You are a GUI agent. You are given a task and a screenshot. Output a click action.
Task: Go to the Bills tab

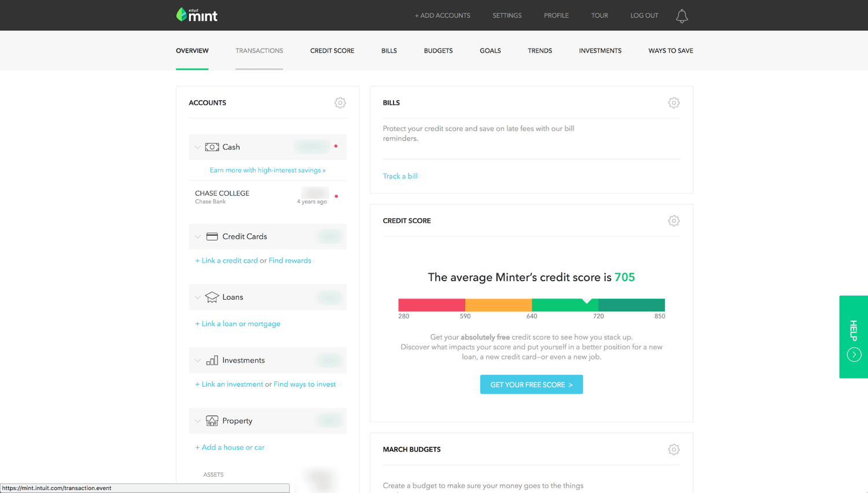pyautogui.click(x=389, y=50)
